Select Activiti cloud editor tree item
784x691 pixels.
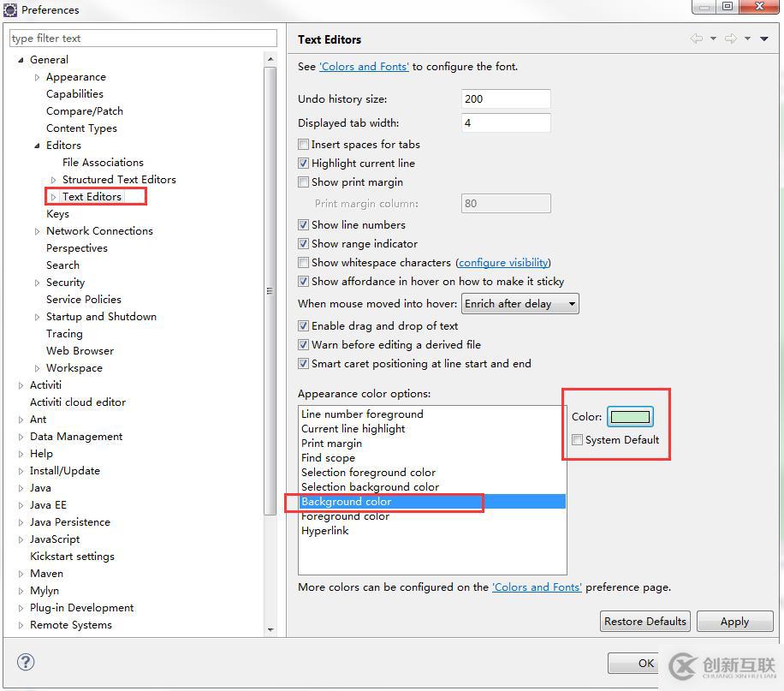point(78,402)
